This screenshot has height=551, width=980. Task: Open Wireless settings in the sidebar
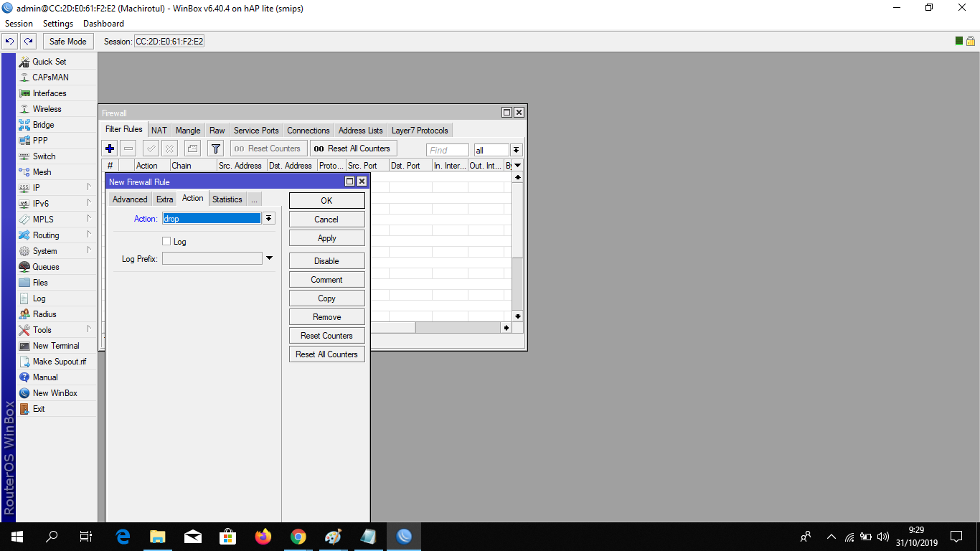[x=57, y=109]
